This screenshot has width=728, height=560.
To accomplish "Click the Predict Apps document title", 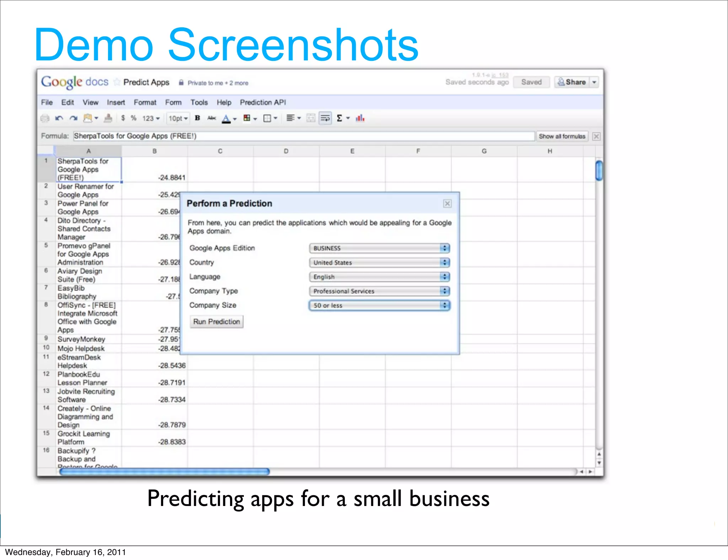I will coord(146,82).
